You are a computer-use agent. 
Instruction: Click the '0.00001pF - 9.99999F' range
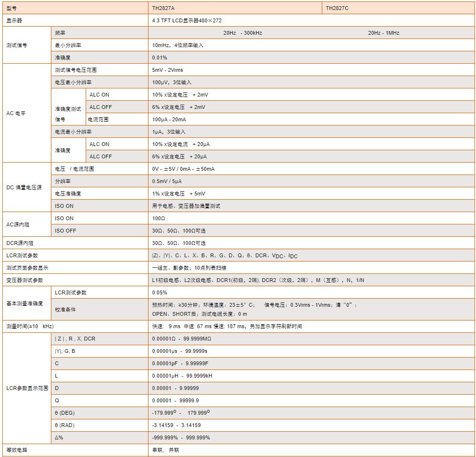click(x=180, y=364)
